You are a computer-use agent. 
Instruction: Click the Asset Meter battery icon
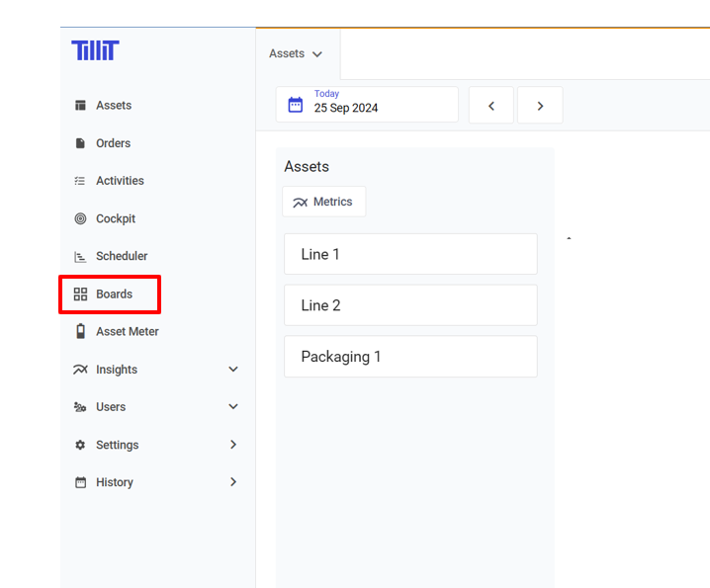click(x=80, y=332)
